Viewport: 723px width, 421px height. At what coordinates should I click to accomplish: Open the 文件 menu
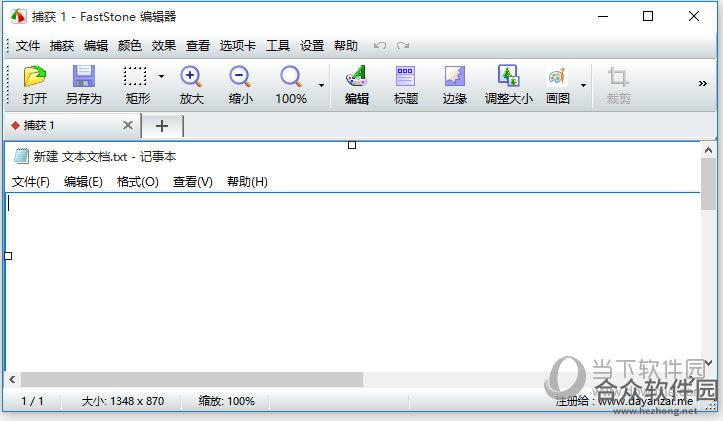click(x=28, y=46)
